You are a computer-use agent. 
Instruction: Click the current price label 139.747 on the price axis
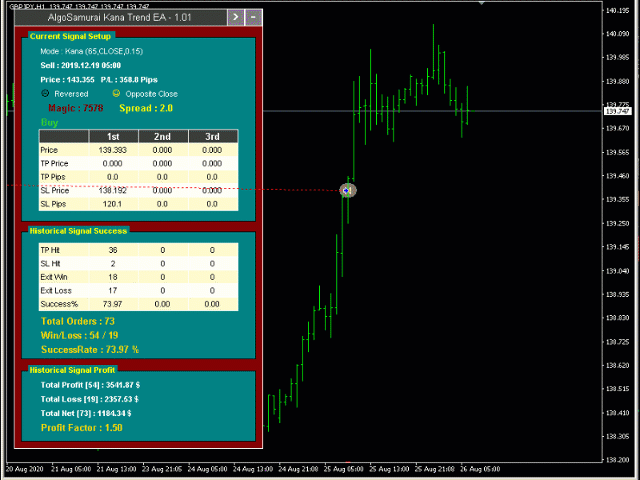pyautogui.click(x=617, y=111)
